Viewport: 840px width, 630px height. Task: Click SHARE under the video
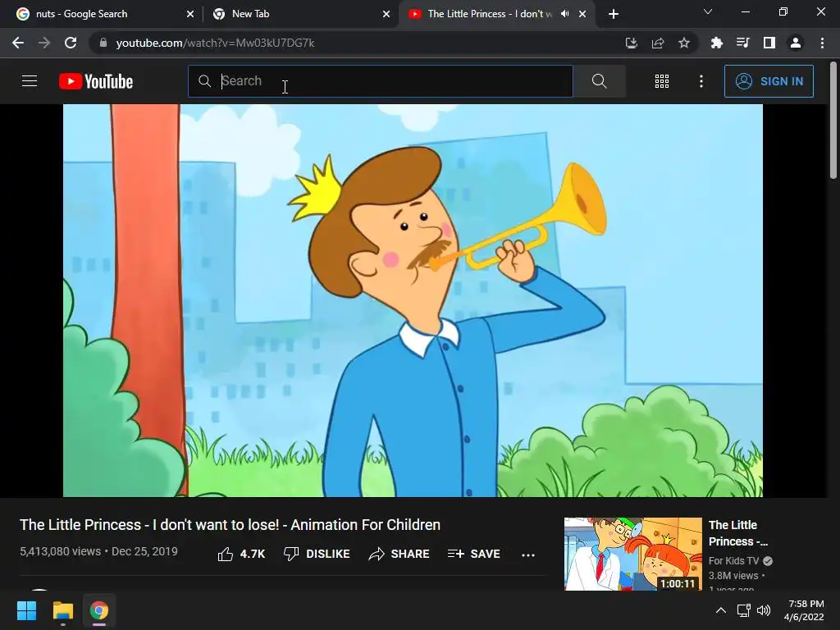(399, 554)
